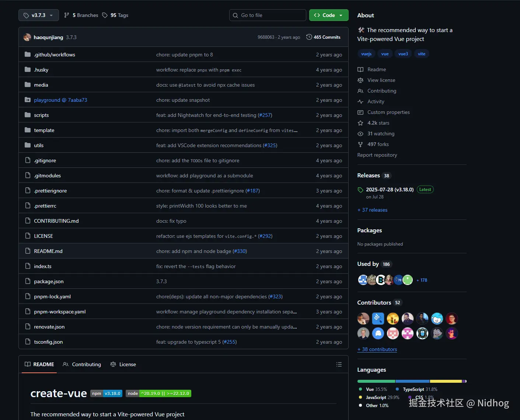This screenshot has width=520, height=420.
Task: Click the 5 Branches link
Action: tap(81, 15)
